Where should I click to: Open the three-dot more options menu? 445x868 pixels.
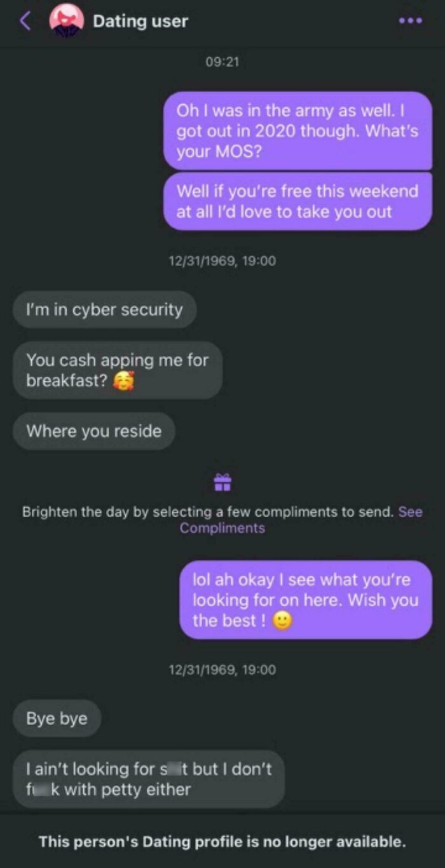pos(410,21)
